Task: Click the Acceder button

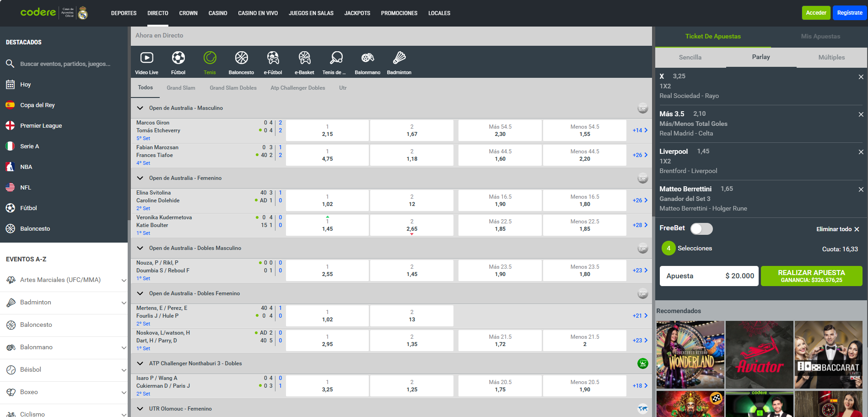Action: click(x=816, y=13)
